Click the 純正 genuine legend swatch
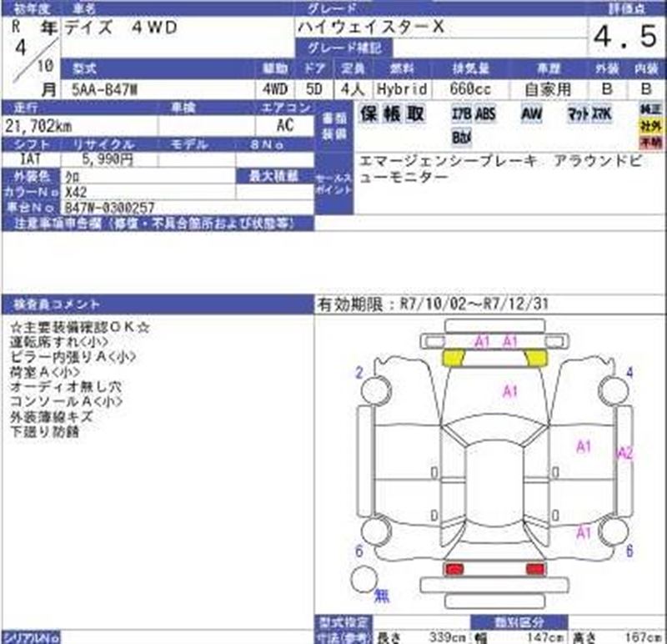Image resolution: width=667 pixels, height=644 pixels. (651, 109)
